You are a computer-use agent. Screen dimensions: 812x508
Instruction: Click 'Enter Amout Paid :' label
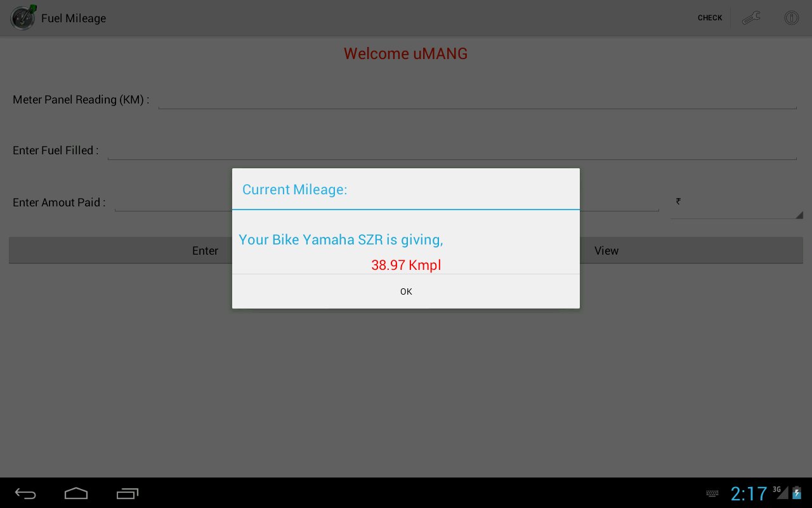pos(59,203)
